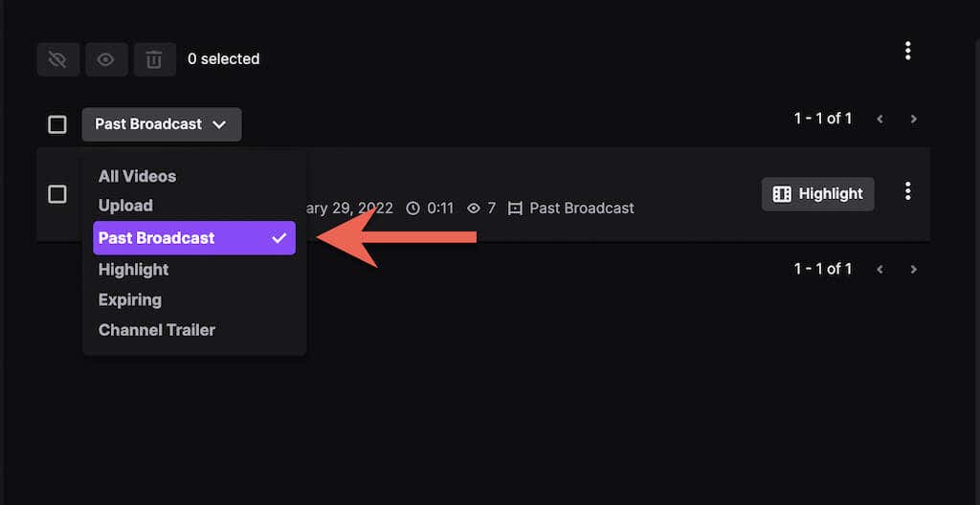Click the Highlight button on video row

817,194
